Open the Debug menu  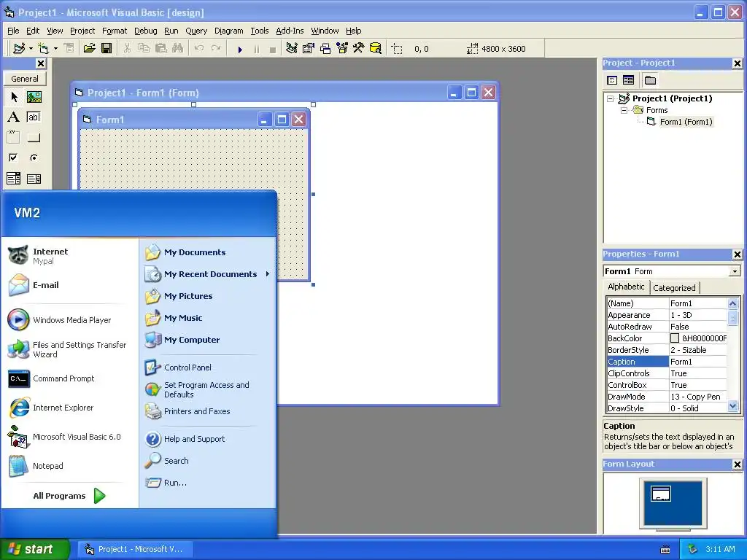(x=145, y=31)
